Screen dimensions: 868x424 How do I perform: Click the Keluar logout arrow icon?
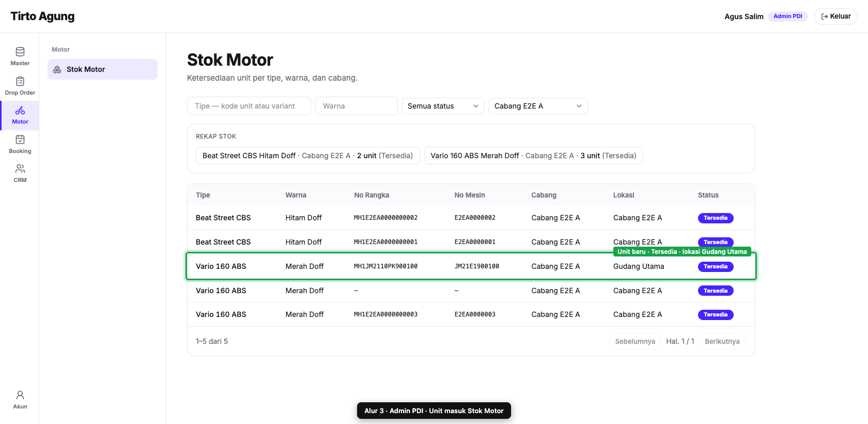tap(825, 17)
